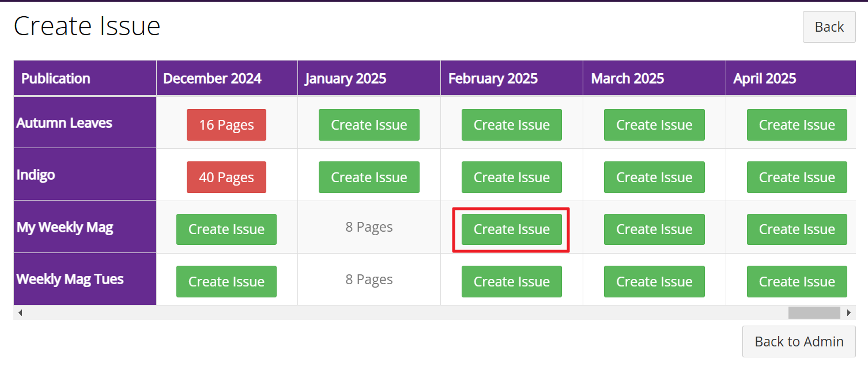Create Autumn Leaves issue for February 2025
This screenshot has width=868, height=366.
[x=512, y=125]
